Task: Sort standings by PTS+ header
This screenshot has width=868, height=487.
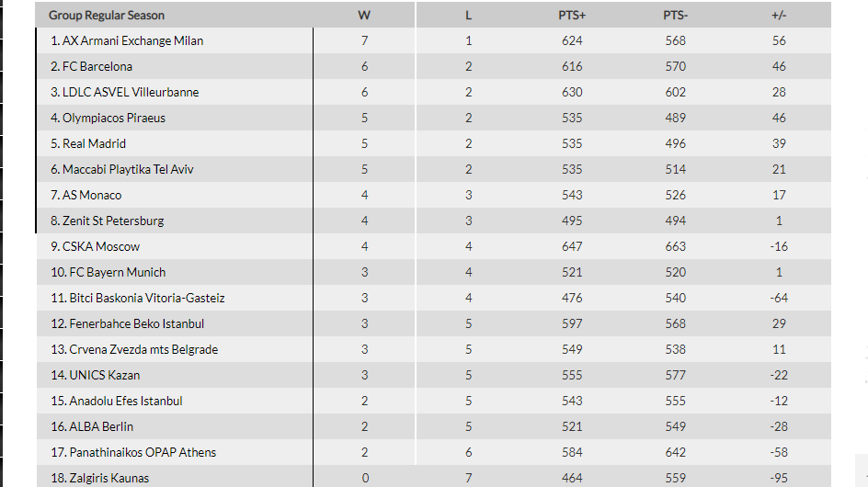Action: click(572, 15)
